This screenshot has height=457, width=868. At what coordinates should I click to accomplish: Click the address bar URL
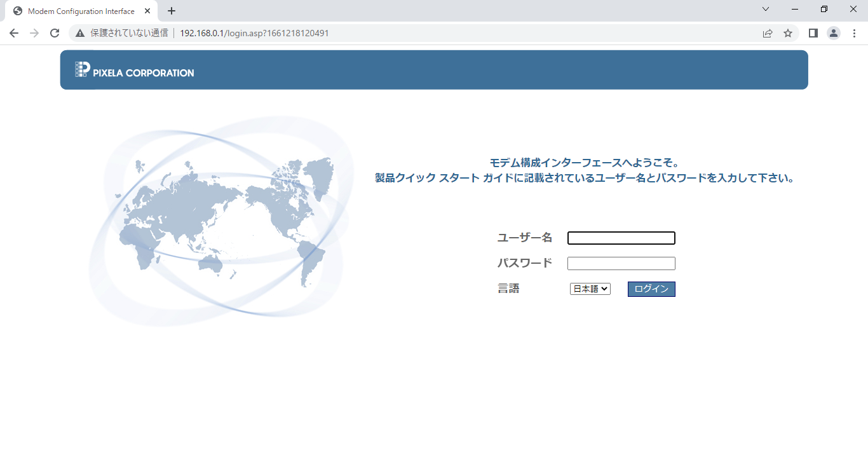point(254,33)
